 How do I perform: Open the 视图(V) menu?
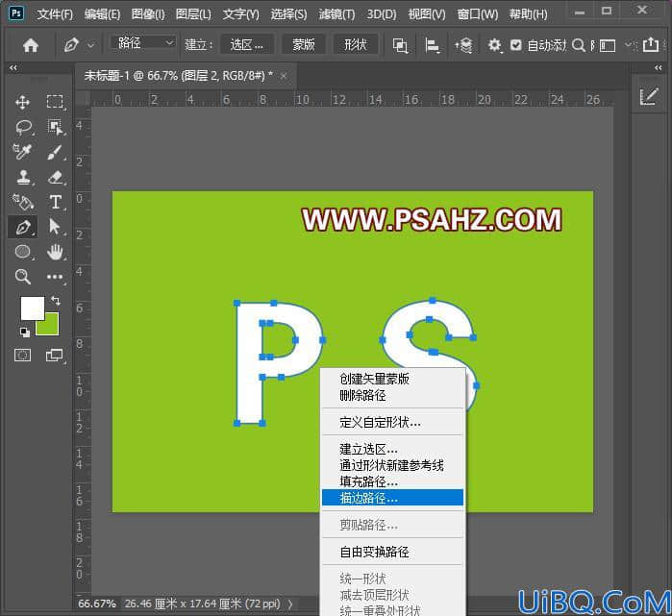[x=427, y=14]
